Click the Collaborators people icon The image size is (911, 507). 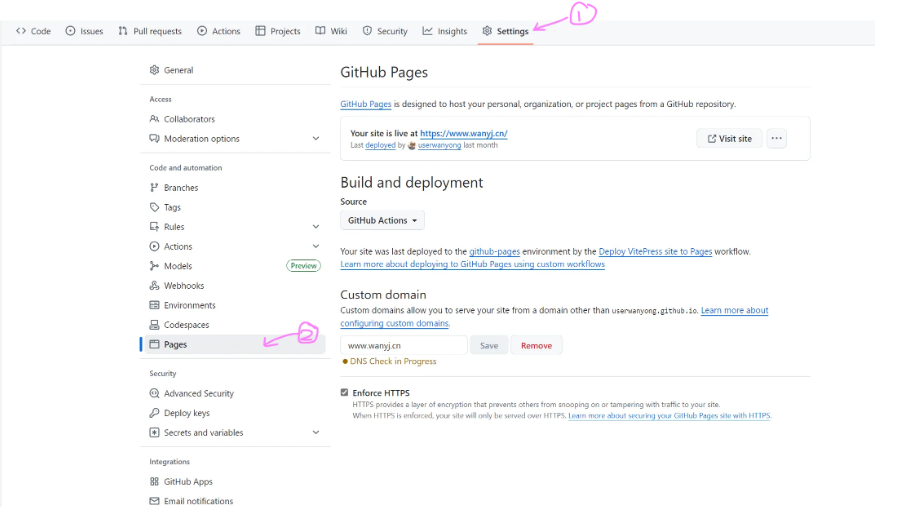click(154, 119)
